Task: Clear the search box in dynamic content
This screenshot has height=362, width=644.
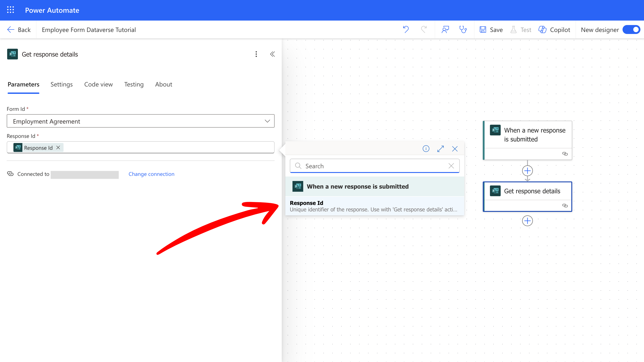Action: pos(451,166)
